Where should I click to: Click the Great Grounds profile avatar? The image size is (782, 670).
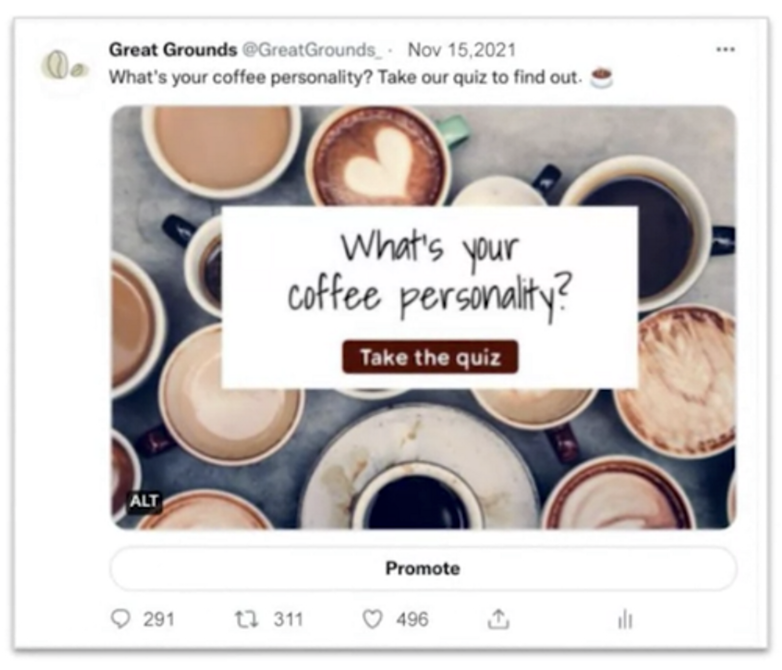coord(65,67)
